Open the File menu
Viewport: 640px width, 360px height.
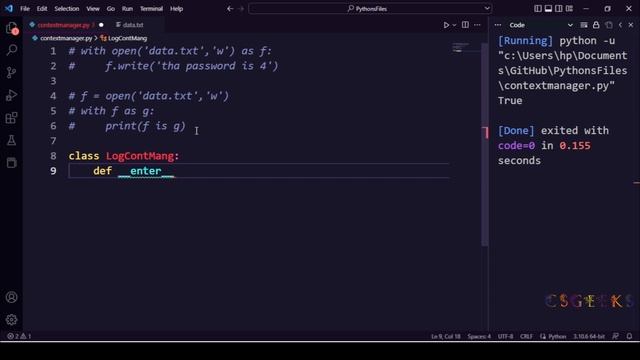pos(25,9)
